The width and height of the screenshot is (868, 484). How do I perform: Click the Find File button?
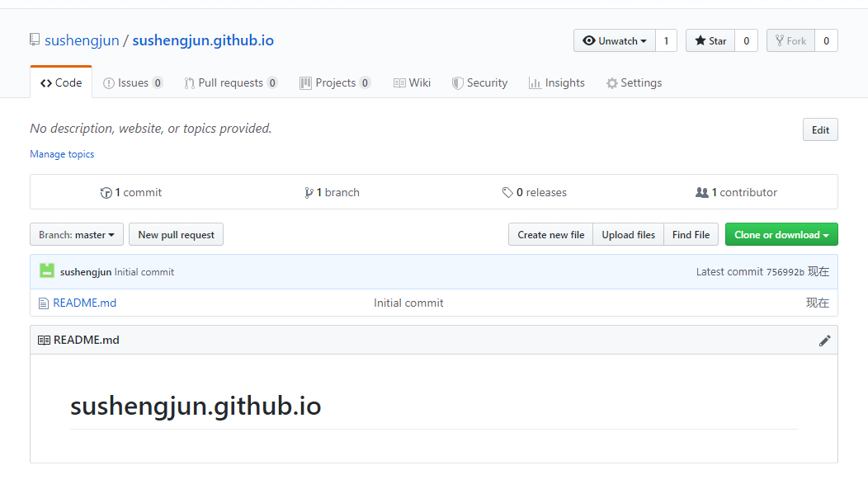[691, 234]
